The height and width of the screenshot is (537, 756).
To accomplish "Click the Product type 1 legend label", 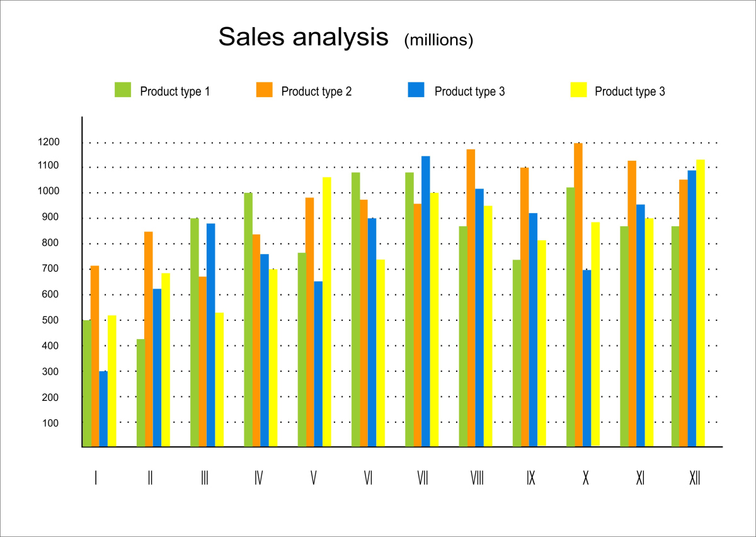I will click(175, 91).
